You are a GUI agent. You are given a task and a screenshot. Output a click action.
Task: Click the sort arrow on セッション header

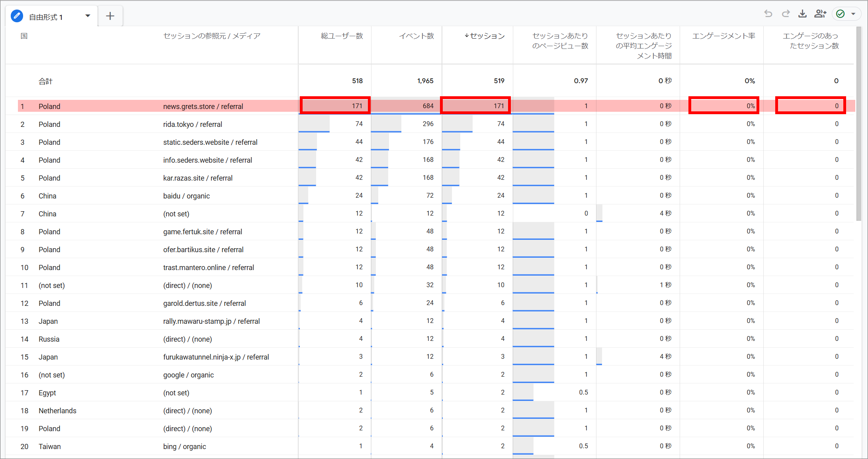[x=467, y=36]
